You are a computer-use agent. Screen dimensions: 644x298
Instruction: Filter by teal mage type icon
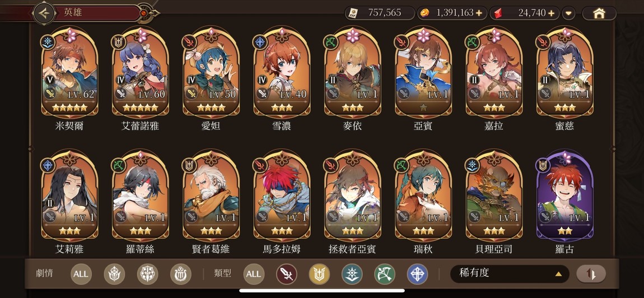coord(352,274)
